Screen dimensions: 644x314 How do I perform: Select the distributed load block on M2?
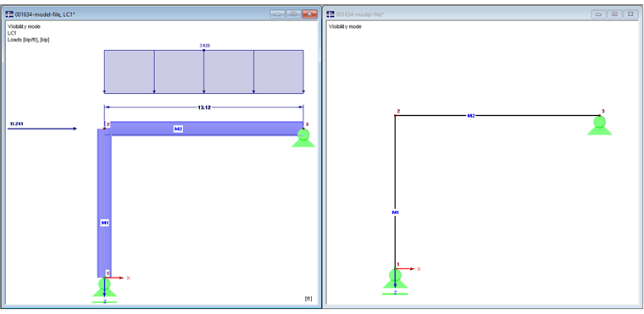click(203, 72)
